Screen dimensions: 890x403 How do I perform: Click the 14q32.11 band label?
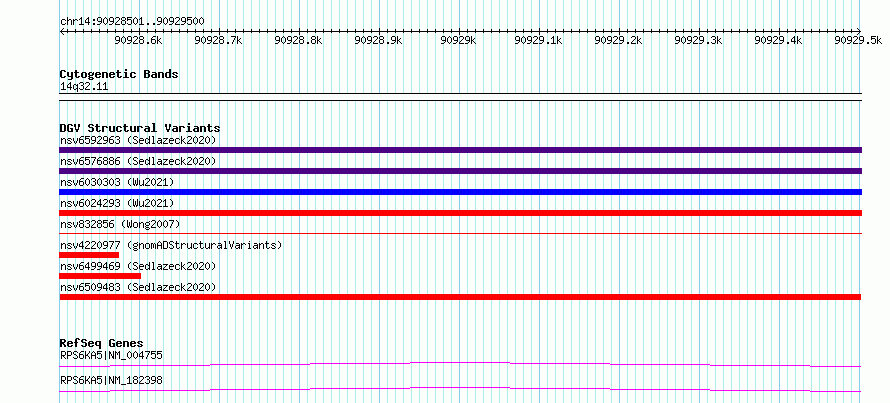(x=84, y=87)
